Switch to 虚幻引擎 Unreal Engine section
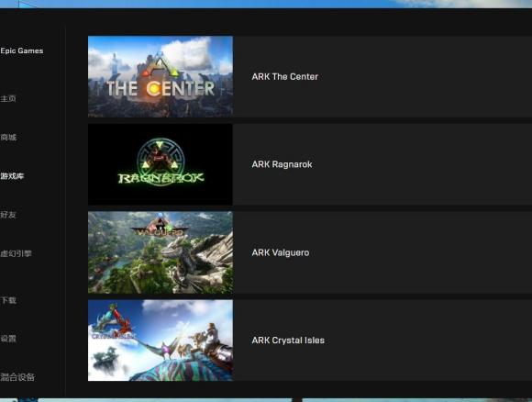This screenshot has width=532, height=402. click(16, 253)
